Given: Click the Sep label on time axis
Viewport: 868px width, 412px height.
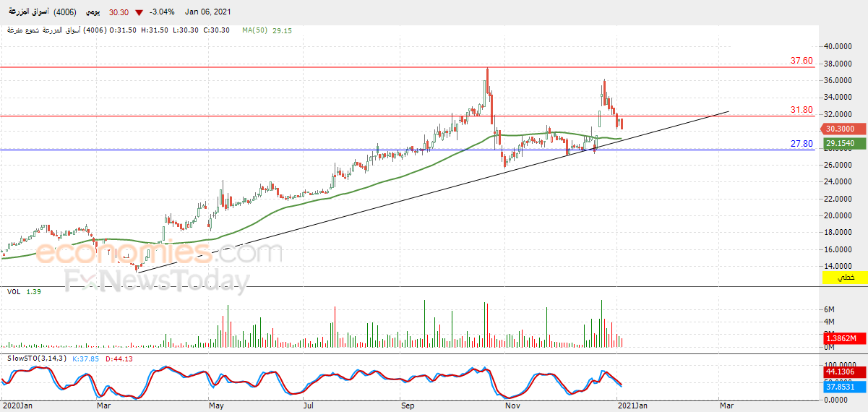Looking at the screenshot, I should 408,406.
